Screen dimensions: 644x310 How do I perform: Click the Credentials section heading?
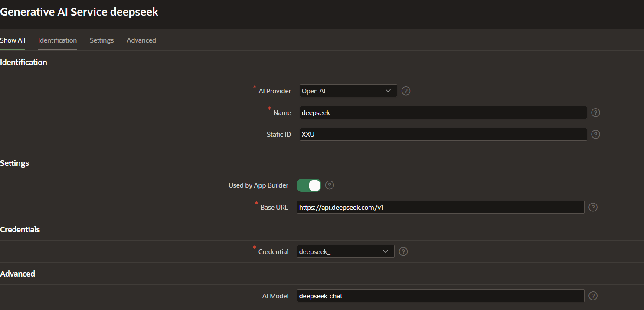[x=20, y=230]
